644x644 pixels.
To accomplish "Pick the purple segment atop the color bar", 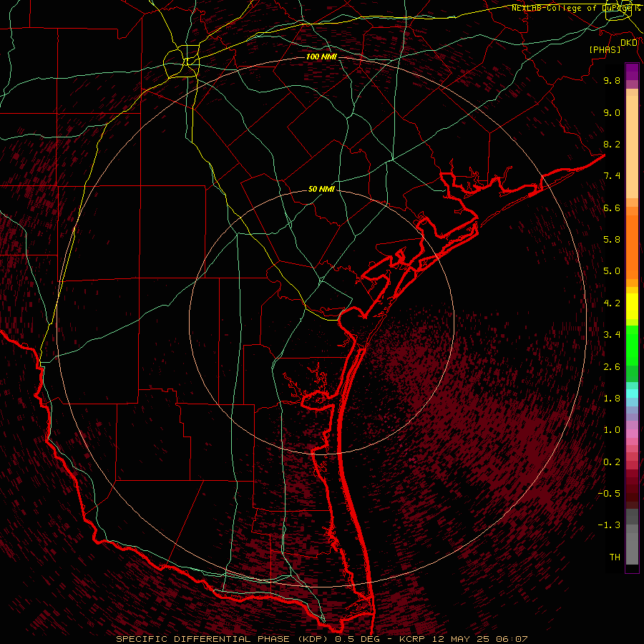I will click(632, 72).
